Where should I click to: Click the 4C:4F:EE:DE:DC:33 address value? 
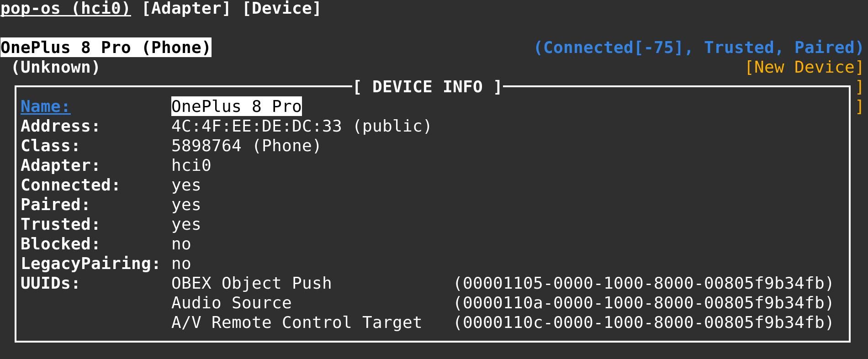(x=256, y=127)
